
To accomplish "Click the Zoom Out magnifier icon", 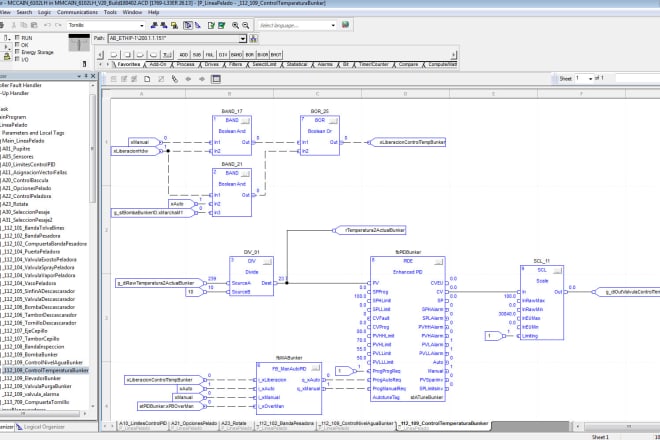I will pyautogui.click(x=245, y=25).
